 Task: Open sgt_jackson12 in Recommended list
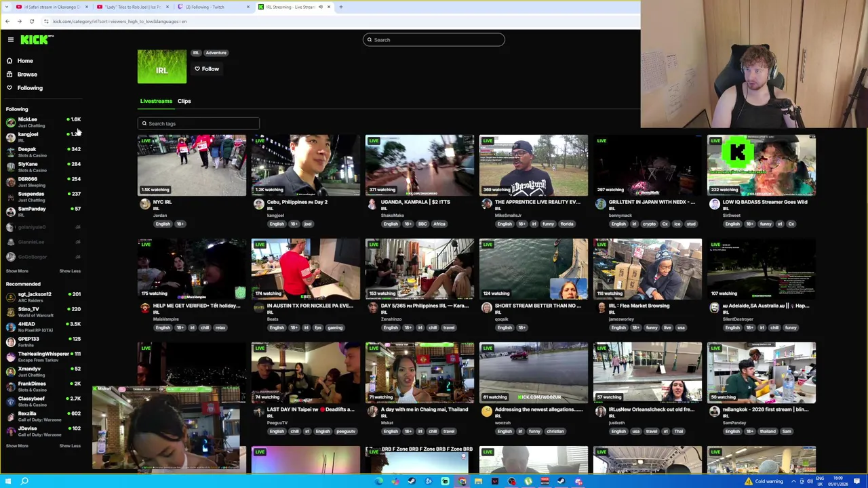coord(43,297)
